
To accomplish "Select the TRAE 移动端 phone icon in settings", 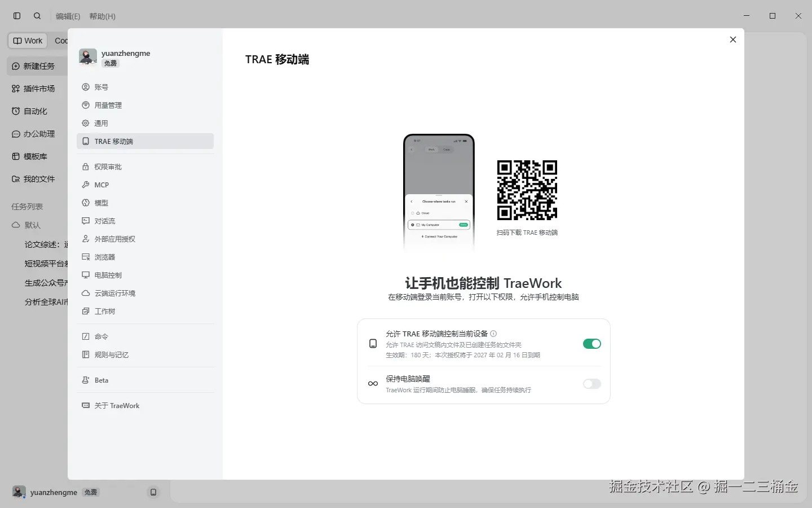I will pyautogui.click(x=86, y=141).
